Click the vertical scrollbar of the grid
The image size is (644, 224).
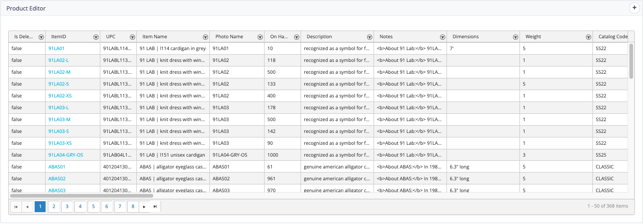click(x=631, y=61)
